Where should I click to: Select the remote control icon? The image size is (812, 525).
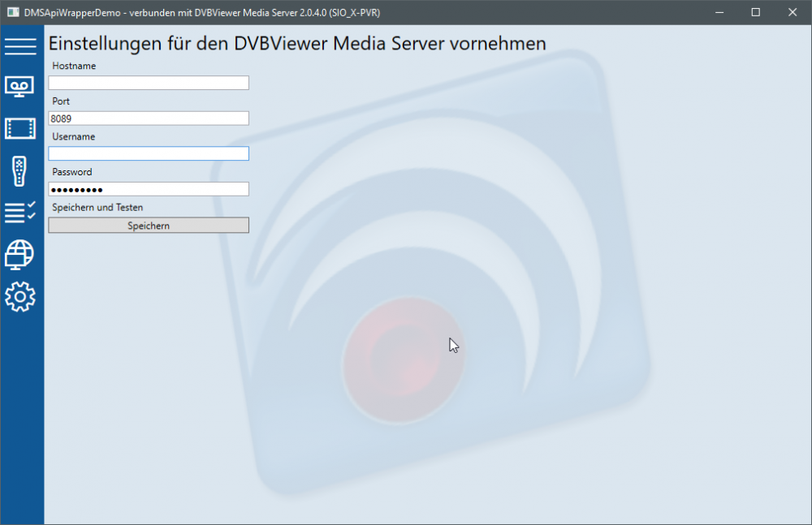[19, 171]
